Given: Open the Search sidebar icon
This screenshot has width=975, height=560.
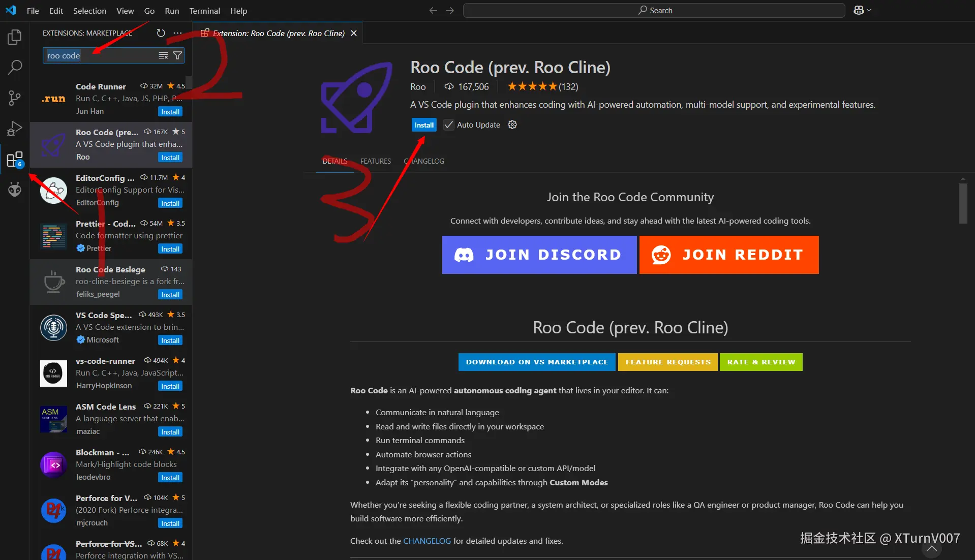Looking at the screenshot, I should [14, 67].
